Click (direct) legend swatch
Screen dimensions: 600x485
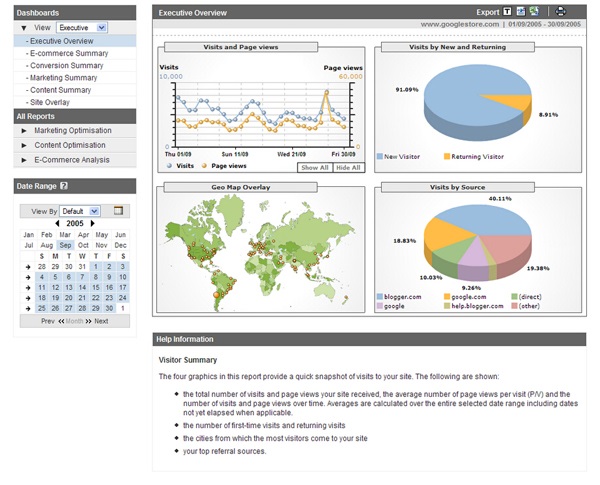tap(514, 297)
